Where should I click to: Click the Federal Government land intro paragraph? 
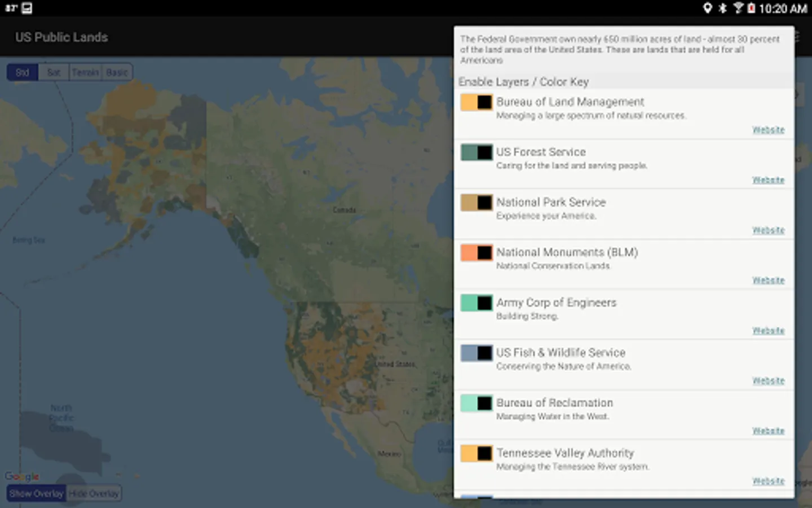tap(620, 50)
